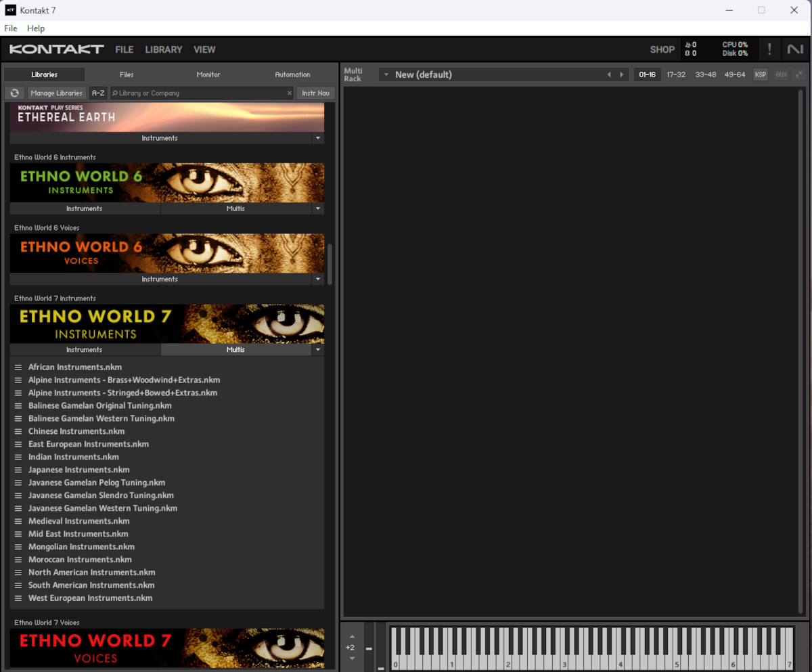
Task: Click the icon beside Chinese Instruments.nkm
Action: pyautogui.click(x=19, y=432)
